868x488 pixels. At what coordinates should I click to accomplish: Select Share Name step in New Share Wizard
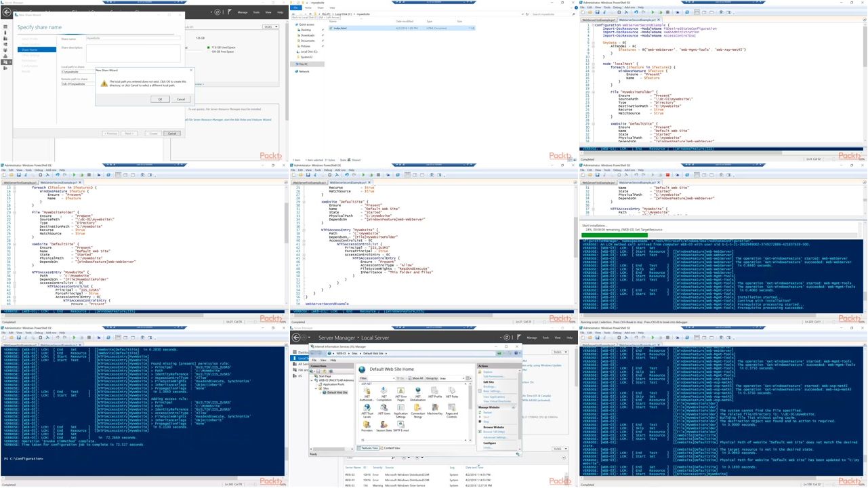pyautogui.click(x=37, y=49)
